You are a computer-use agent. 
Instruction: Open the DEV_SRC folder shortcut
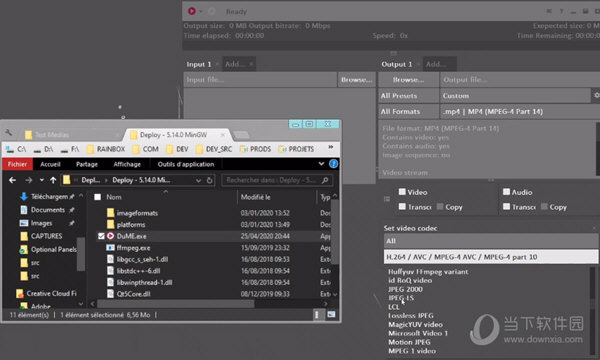[214, 149]
